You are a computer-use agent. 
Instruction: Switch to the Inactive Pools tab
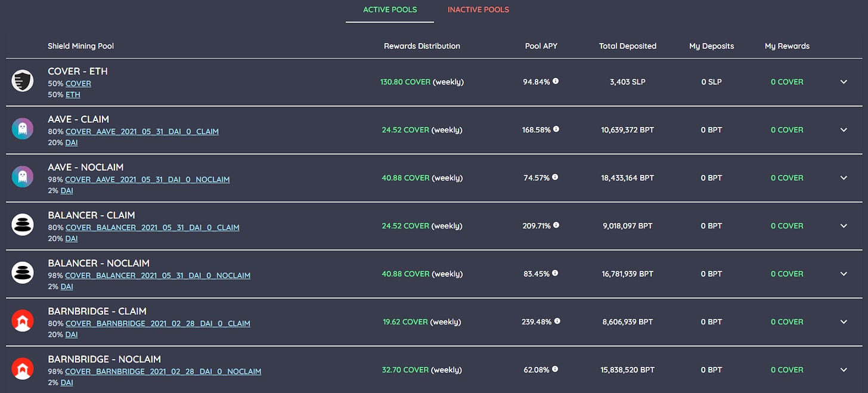(478, 10)
